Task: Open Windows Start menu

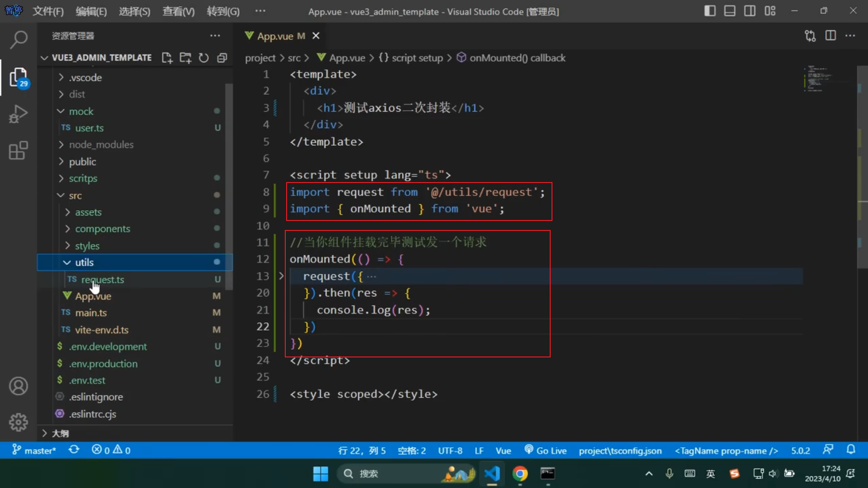Action: click(x=321, y=474)
